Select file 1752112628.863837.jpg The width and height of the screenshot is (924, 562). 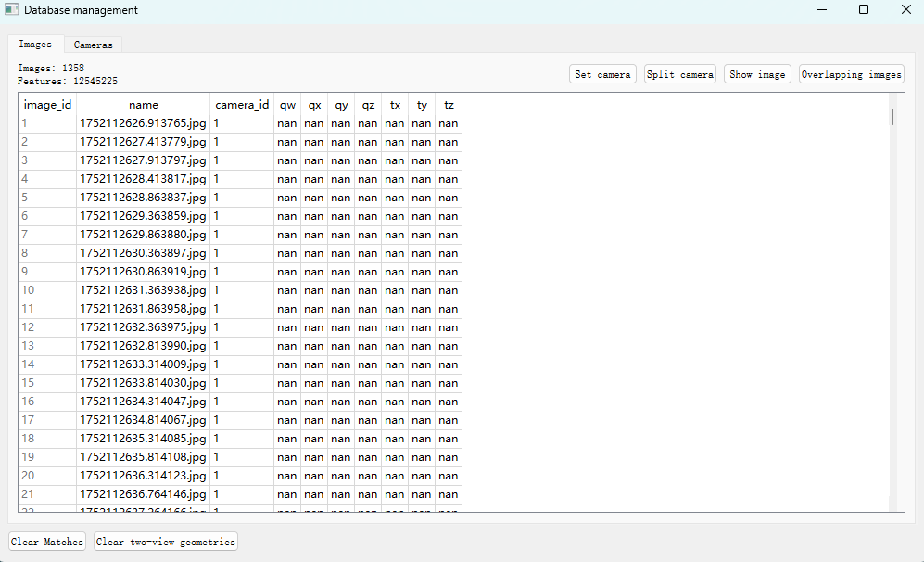pos(144,198)
